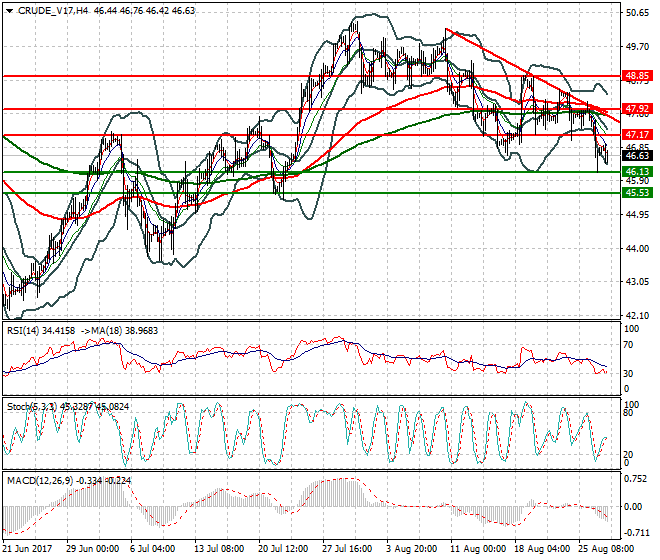The height and width of the screenshot is (560, 660).
Task: Select the CRUDE_V17,H4 chart title text
Action: pyautogui.click(x=53, y=11)
